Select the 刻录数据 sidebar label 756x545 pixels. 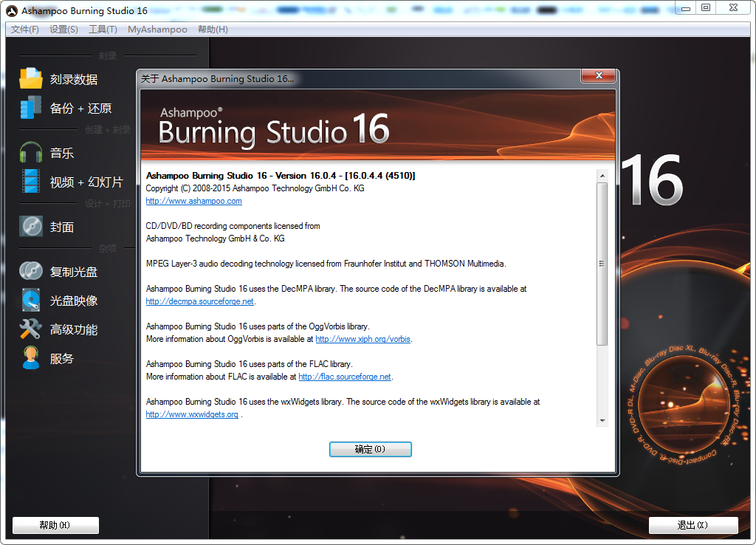point(74,79)
